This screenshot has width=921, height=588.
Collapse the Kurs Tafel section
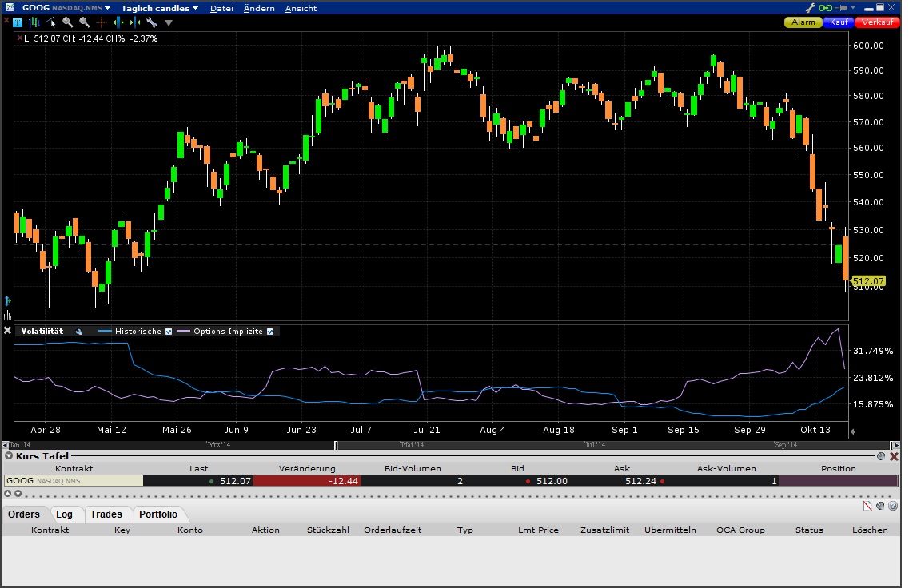pyautogui.click(x=8, y=456)
